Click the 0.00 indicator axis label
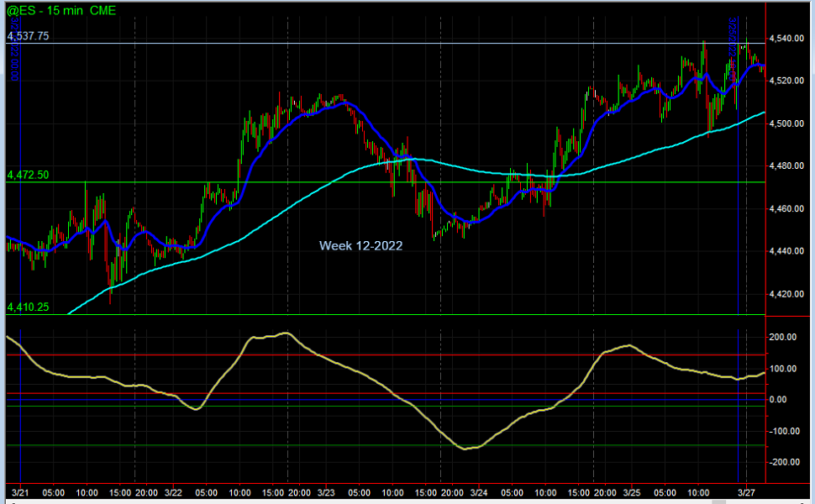The height and width of the screenshot is (504, 815). coord(778,400)
